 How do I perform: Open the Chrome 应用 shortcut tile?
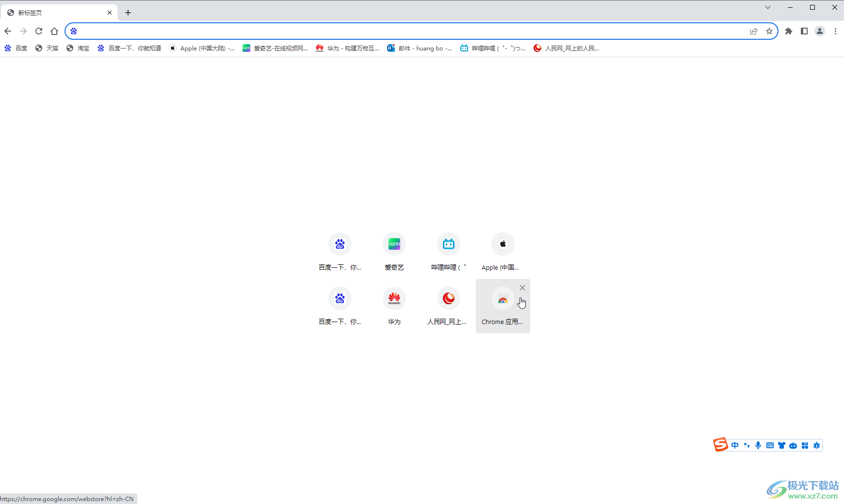click(503, 306)
